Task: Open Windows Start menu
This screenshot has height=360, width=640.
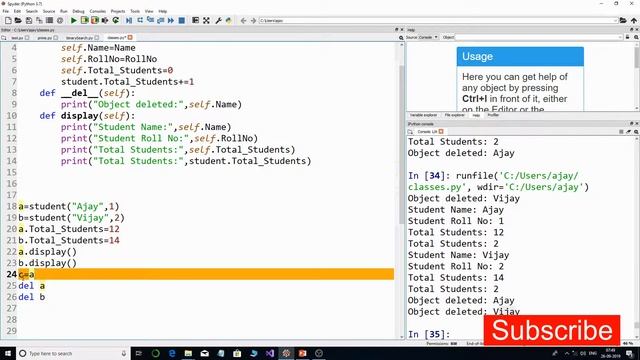Action: pyautogui.click(x=7, y=353)
